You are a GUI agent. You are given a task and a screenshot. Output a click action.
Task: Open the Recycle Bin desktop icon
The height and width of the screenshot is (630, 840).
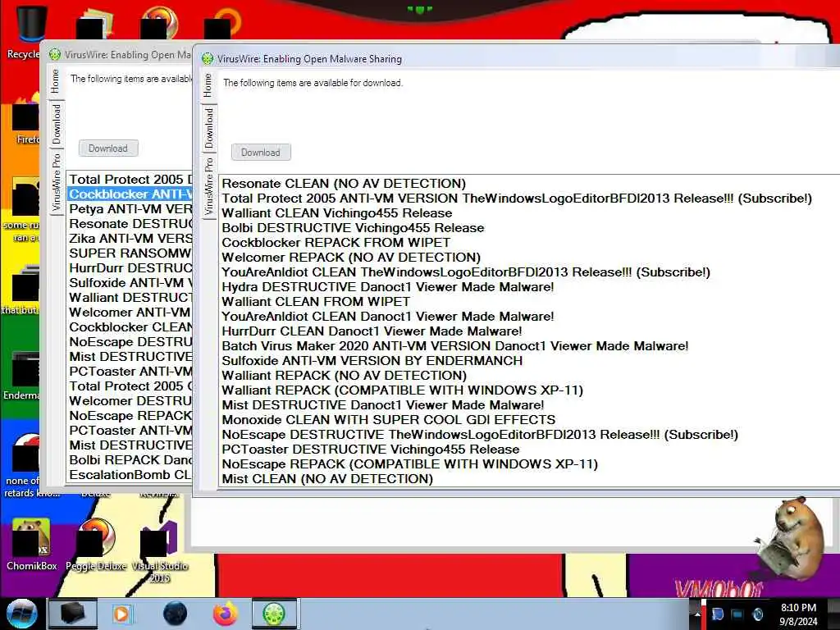pyautogui.click(x=27, y=31)
